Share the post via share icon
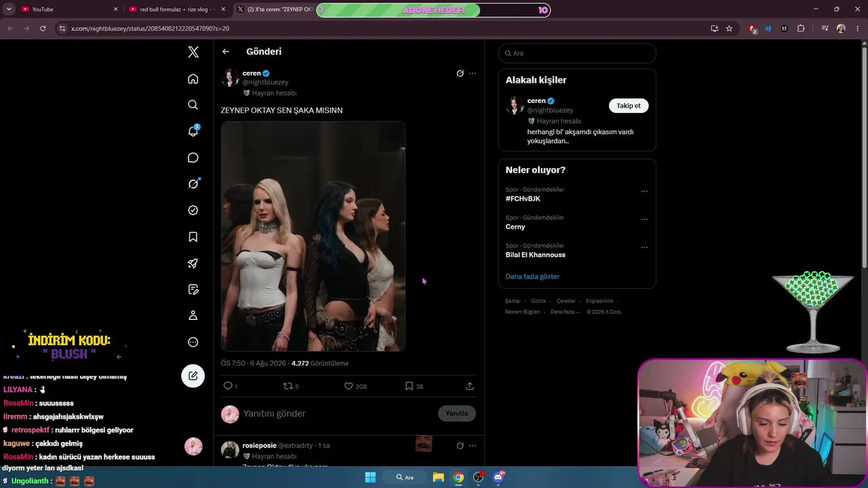The width and height of the screenshot is (868, 488). (x=469, y=386)
